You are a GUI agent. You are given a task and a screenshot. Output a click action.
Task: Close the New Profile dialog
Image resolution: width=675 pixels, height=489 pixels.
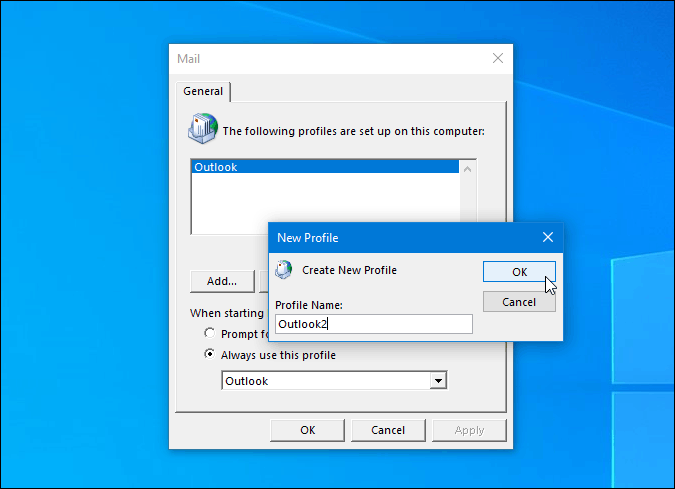[x=548, y=237]
